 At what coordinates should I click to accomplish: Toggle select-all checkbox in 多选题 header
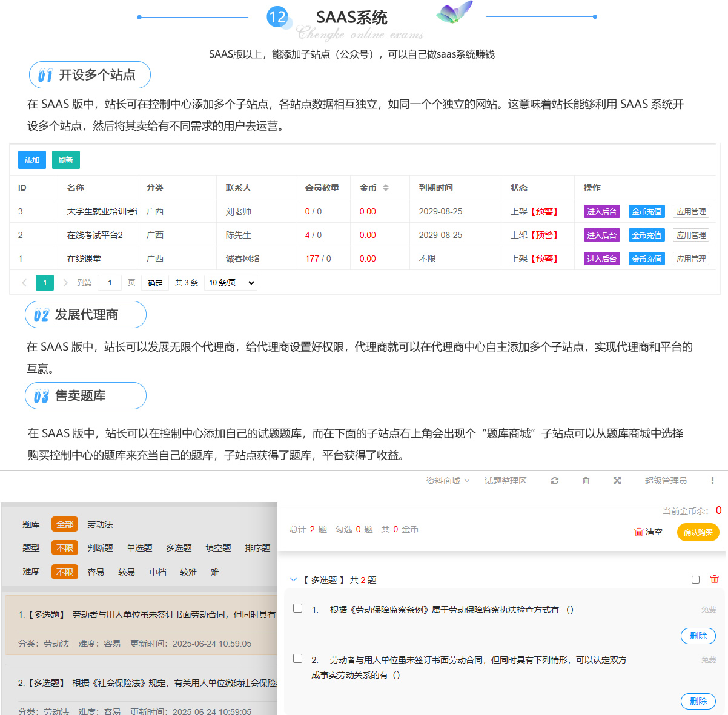pos(695,580)
